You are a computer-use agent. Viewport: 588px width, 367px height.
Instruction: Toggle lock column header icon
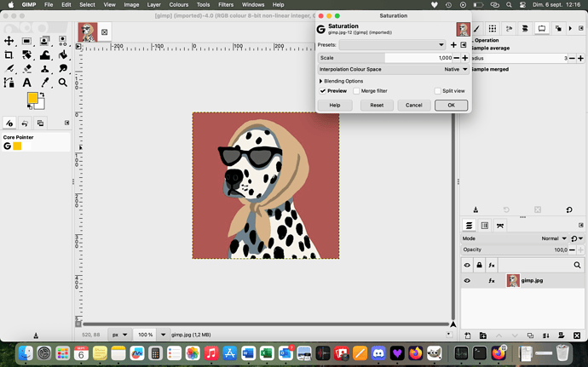(x=479, y=265)
